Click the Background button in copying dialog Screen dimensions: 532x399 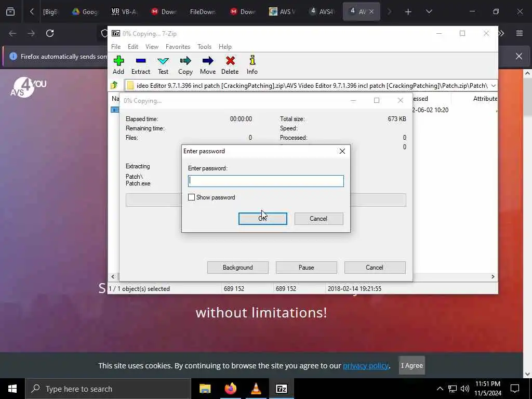[x=237, y=268]
